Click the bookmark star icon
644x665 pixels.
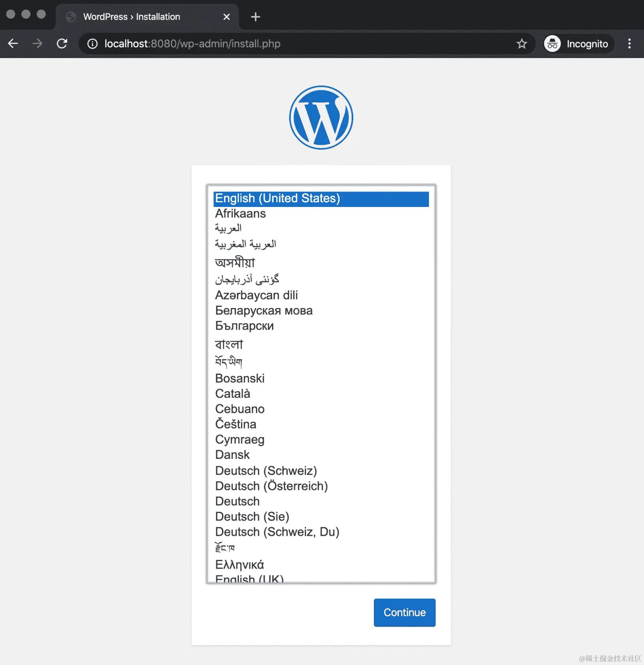tap(521, 44)
